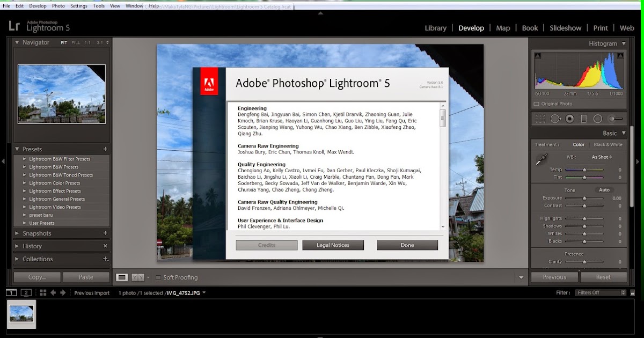Collapse the Presets panel

coord(17,149)
